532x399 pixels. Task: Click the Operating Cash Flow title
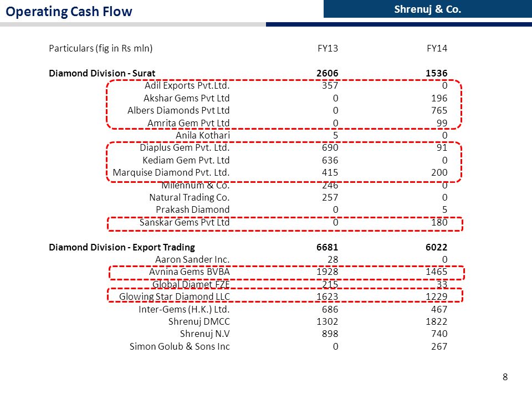click(69, 11)
